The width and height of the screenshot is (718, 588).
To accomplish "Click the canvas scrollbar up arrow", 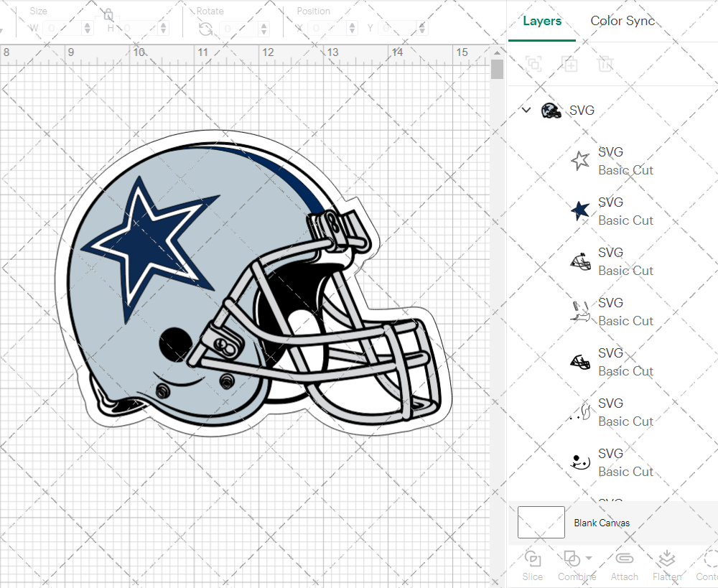I will (x=497, y=52).
